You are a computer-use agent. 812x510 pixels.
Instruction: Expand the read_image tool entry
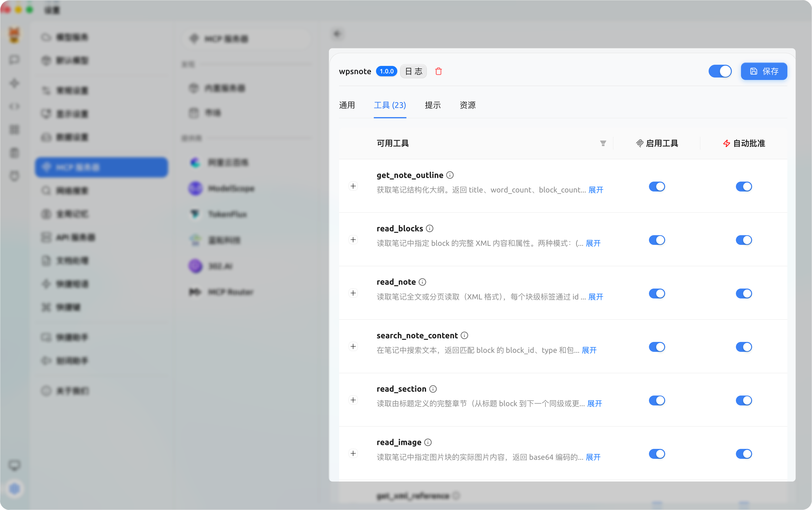point(353,453)
